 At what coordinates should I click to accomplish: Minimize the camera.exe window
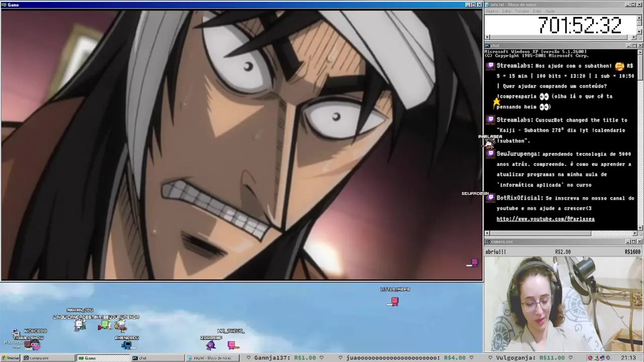point(628,242)
